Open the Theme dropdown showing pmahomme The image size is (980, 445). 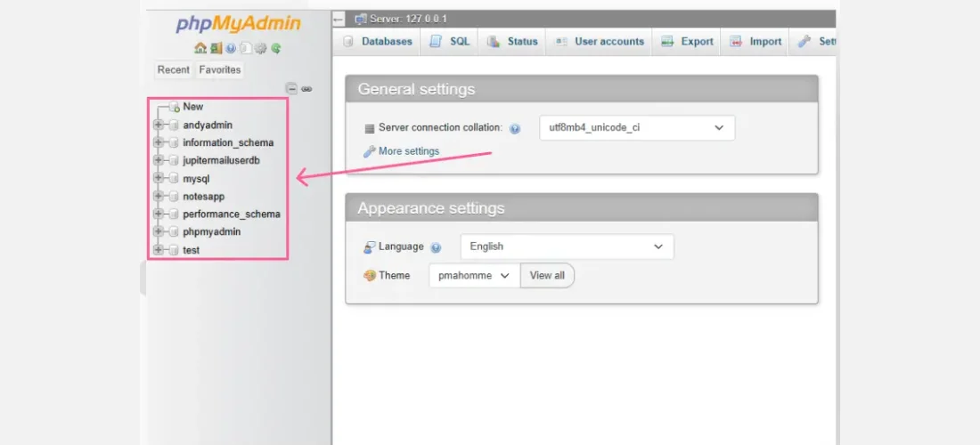474,275
